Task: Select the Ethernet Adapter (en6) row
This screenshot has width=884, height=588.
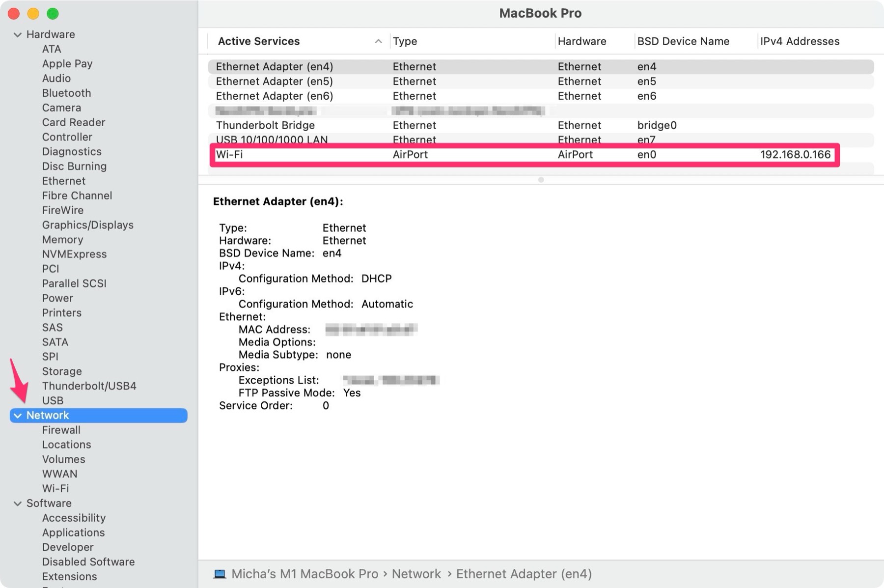Action: pyautogui.click(x=541, y=96)
